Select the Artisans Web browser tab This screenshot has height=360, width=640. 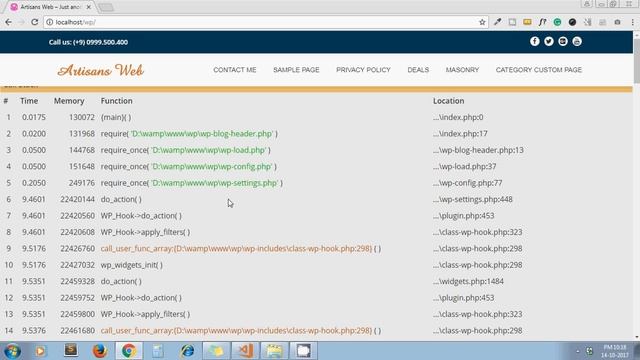click(x=51, y=7)
